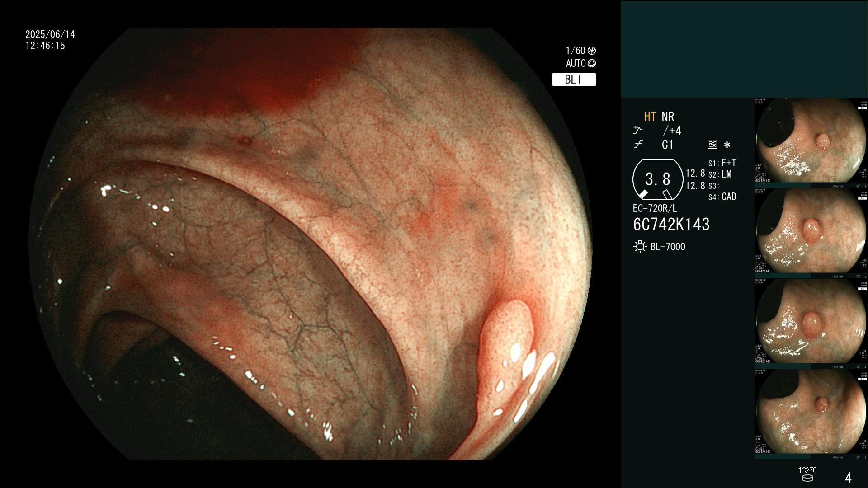The height and width of the screenshot is (488, 868).
Task: Click the auto iris icon beside AUTO
Action: click(592, 63)
